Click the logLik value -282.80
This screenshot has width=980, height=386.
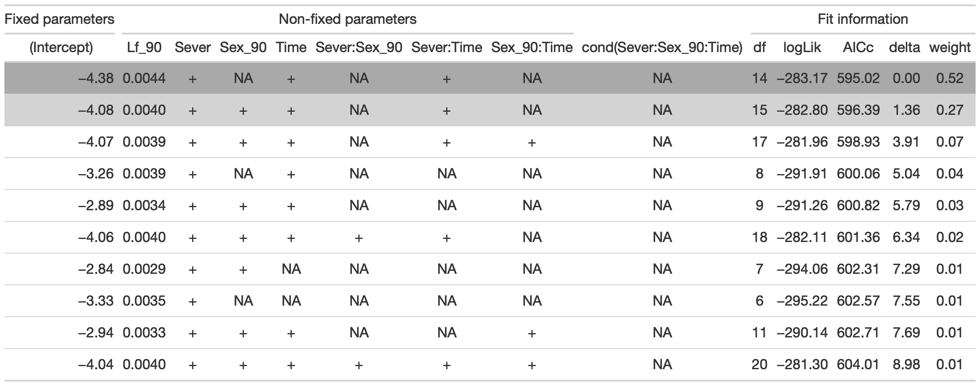800,110
